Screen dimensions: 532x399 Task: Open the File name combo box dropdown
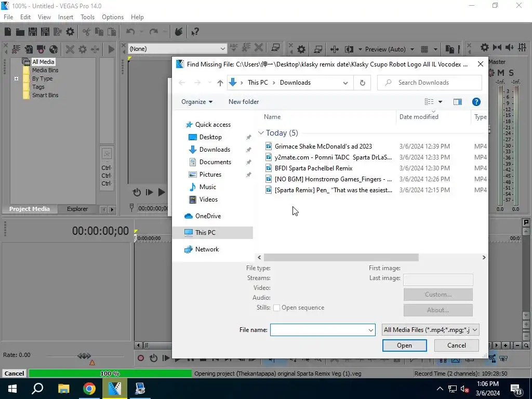pos(370,330)
